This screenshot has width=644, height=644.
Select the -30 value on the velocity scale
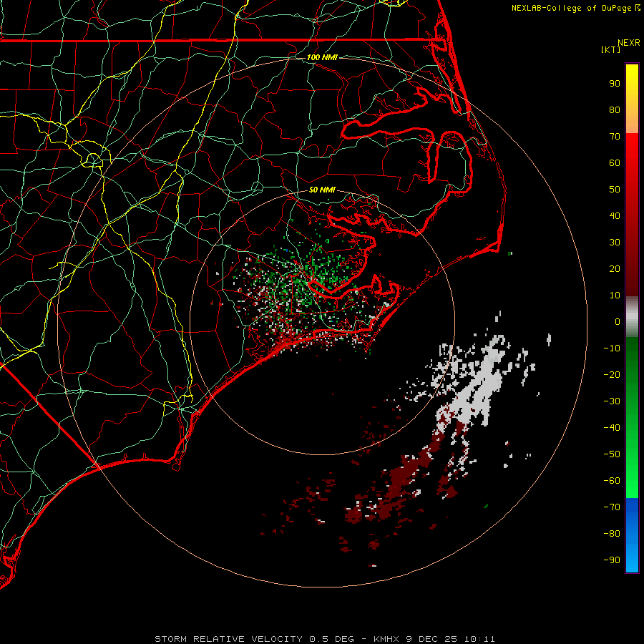point(612,401)
